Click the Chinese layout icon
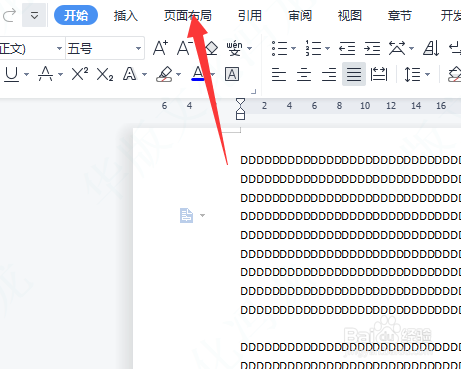Viewport: 461px width, 369px height. pyautogui.click(x=397, y=48)
